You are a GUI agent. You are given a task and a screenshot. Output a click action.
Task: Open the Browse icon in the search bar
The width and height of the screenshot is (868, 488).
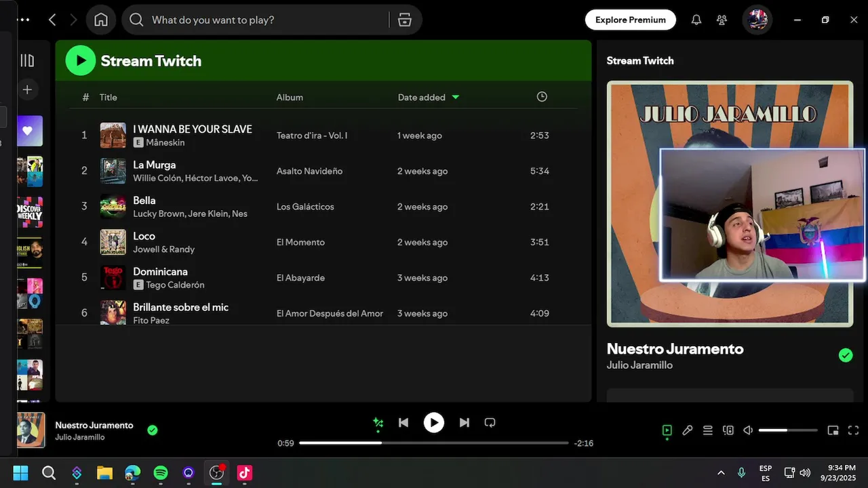pos(405,20)
